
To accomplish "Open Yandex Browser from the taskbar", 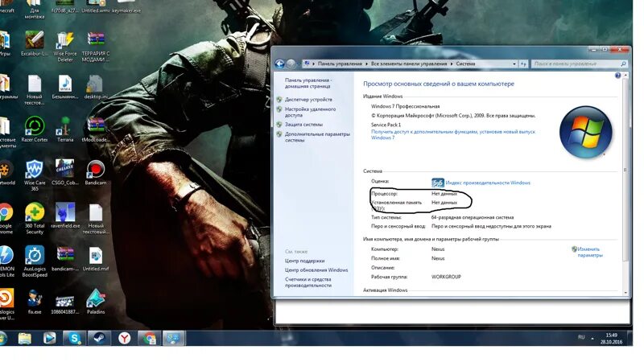I will point(125,338).
